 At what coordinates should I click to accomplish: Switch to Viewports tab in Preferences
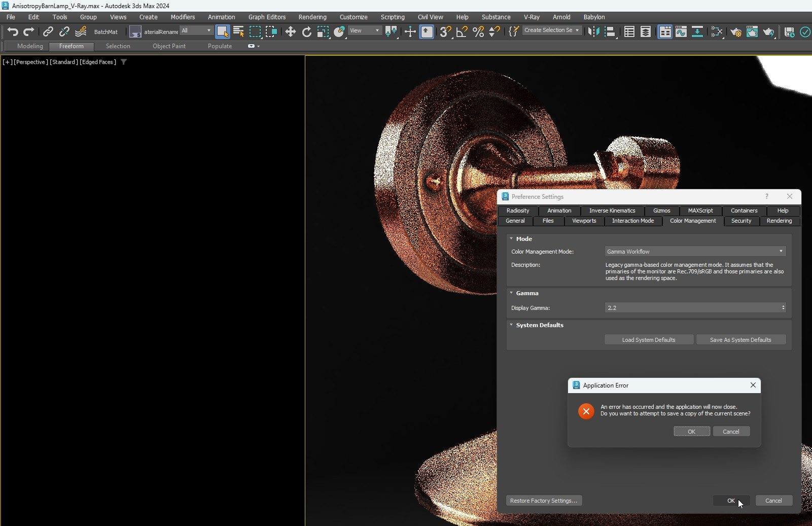click(x=584, y=221)
